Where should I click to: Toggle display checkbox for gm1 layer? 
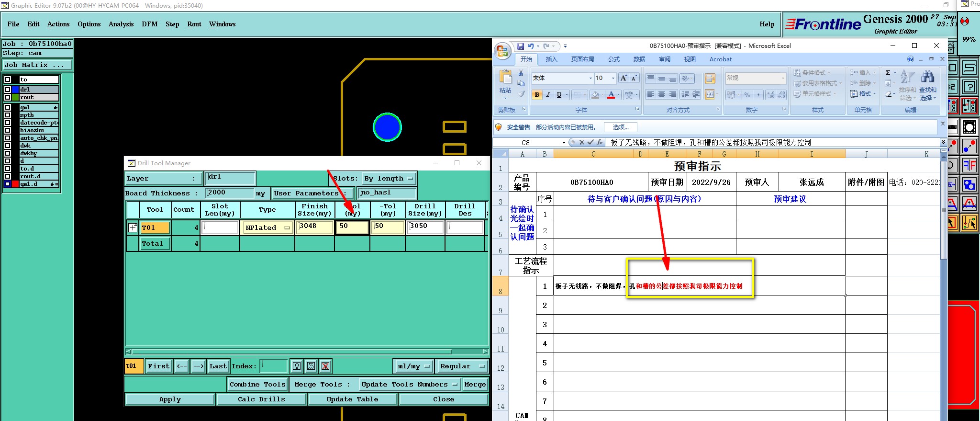coord(8,107)
